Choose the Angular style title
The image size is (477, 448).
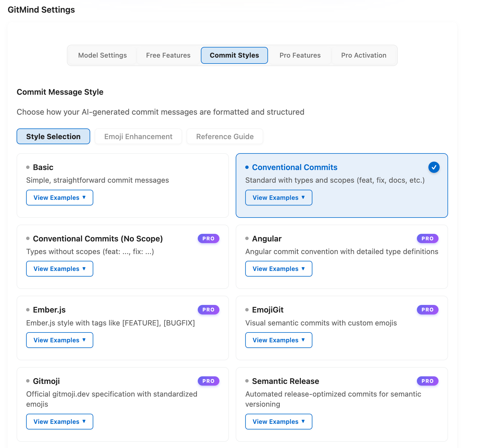pyautogui.click(x=267, y=239)
